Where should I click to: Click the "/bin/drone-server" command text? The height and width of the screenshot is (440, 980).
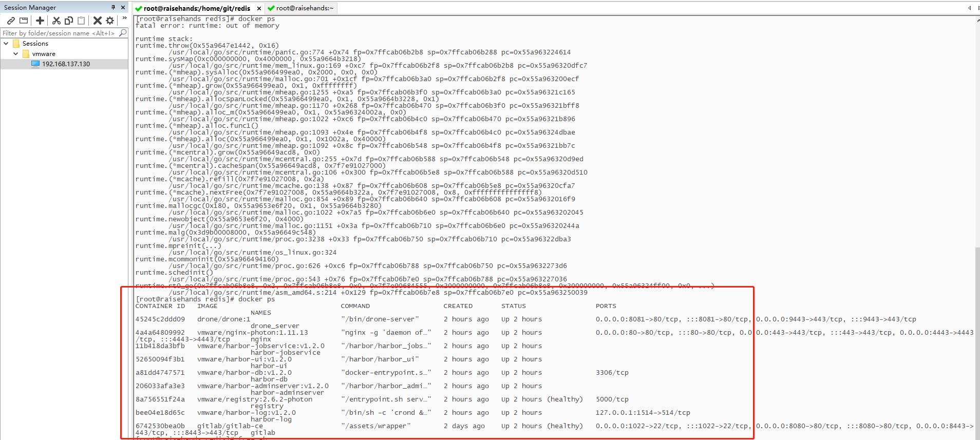coord(380,319)
